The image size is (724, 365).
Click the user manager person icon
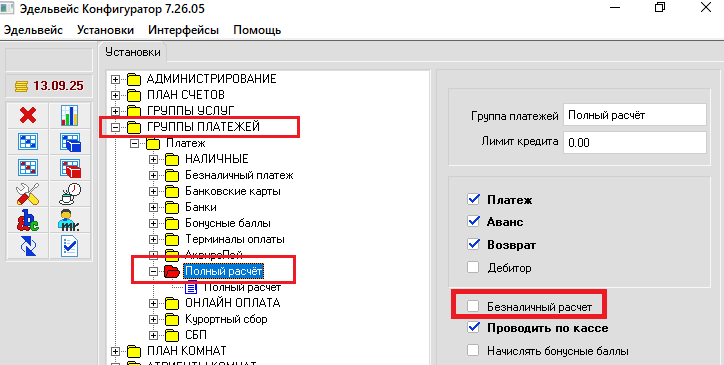point(70,220)
